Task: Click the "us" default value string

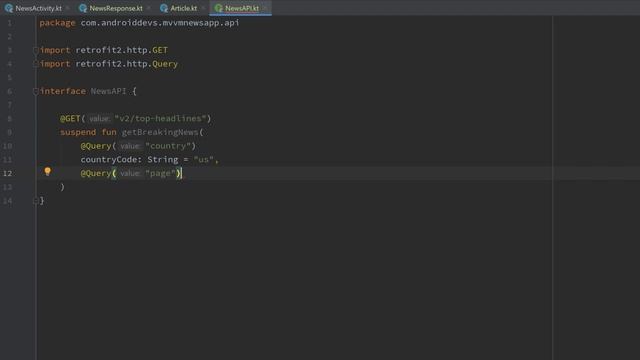Action: pos(203,160)
